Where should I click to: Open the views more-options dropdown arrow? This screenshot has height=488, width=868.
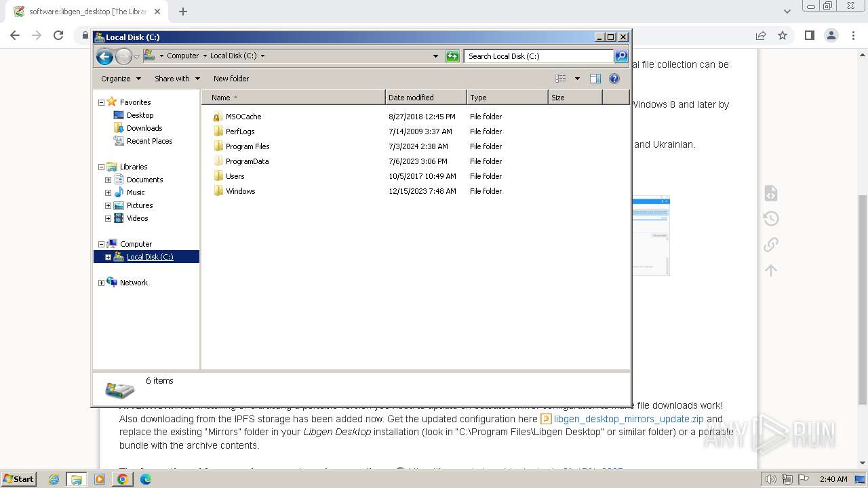(577, 79)
